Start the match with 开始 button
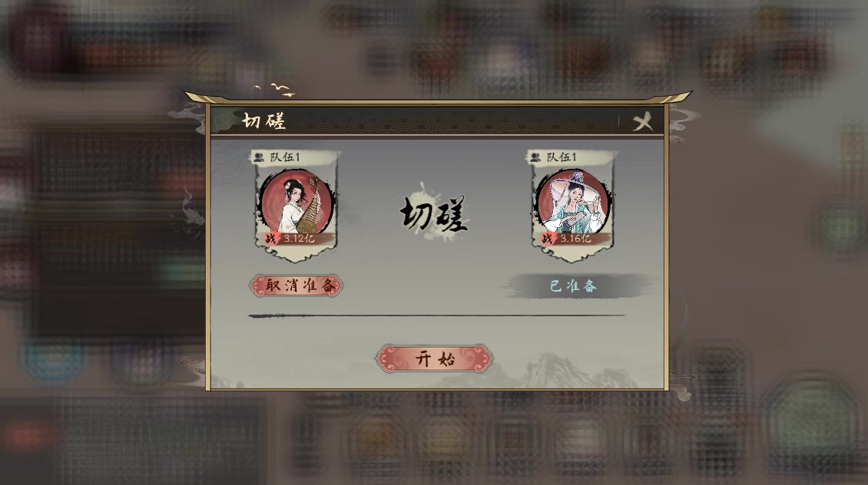The height and width of the screenshot is (485, 868). [434, 359]
